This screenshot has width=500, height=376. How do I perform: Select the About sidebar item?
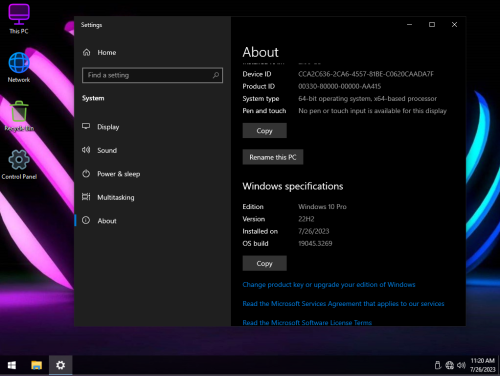point(99,221)
